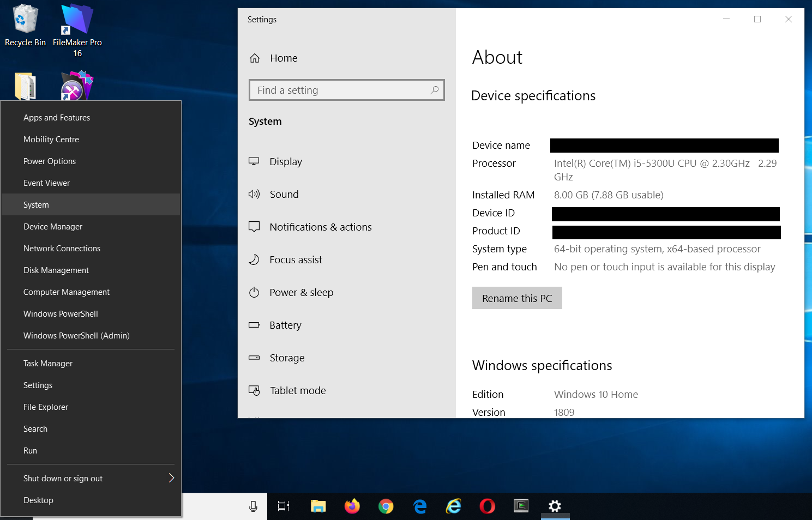Screen dimensions: 812x520
Task: Open Display settings via monitor icon
Action: (254, 161)
